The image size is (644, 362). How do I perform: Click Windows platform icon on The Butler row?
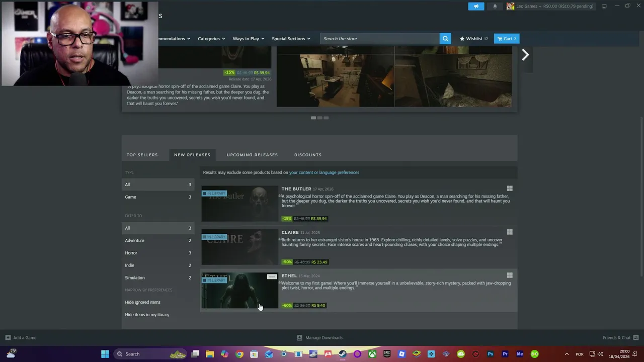point(510,189)
